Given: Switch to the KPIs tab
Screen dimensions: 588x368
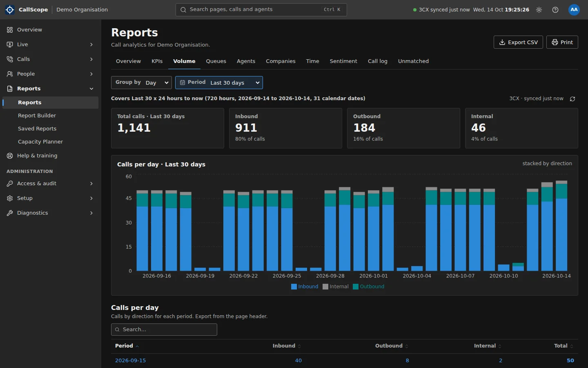Looking at the screenshot, I should 157,61.
